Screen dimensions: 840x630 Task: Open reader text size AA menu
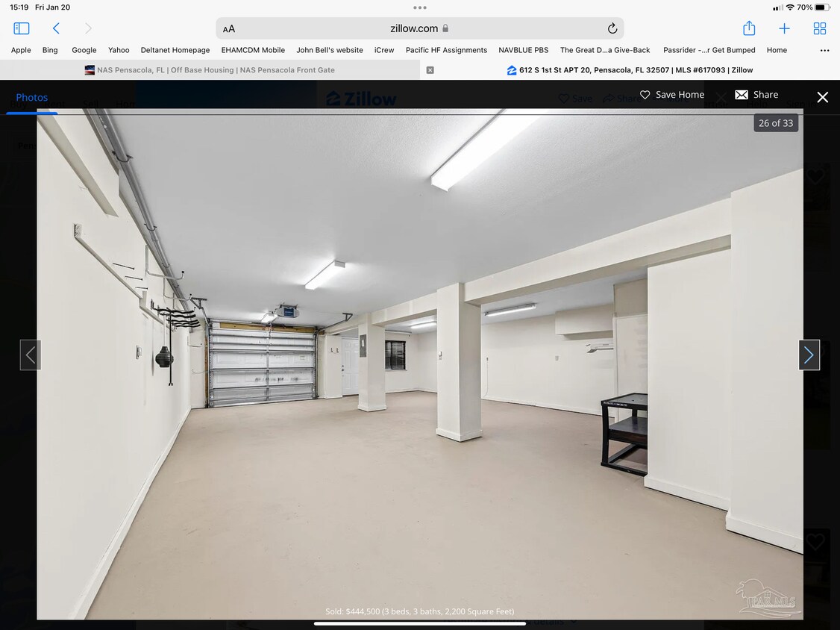pyautogui.click(x=229, y=29)
